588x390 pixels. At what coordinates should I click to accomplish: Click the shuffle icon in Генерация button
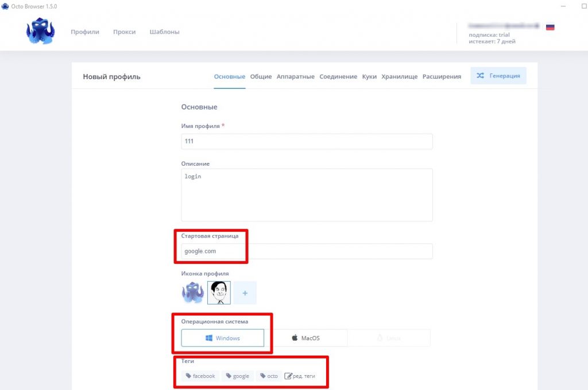[x=480, y=76]
